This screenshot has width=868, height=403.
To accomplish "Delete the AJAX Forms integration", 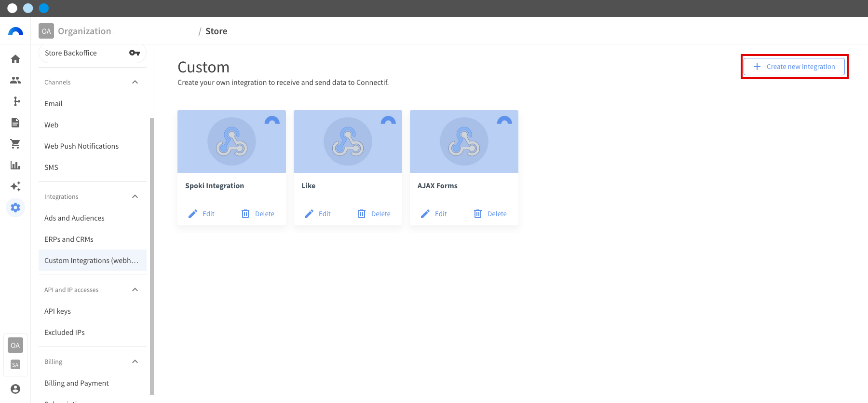I will 490,214.
